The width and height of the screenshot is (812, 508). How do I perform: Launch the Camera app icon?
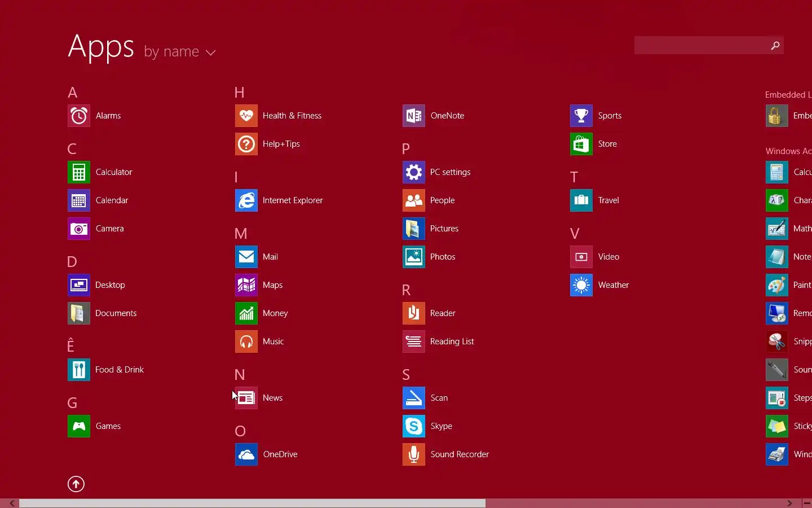[79, 229]
